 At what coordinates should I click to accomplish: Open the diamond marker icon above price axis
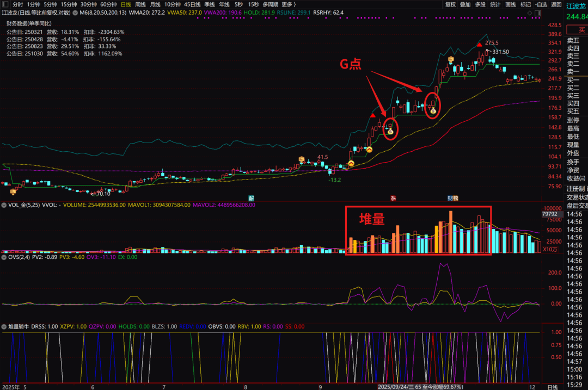click(x=530, y=13)
